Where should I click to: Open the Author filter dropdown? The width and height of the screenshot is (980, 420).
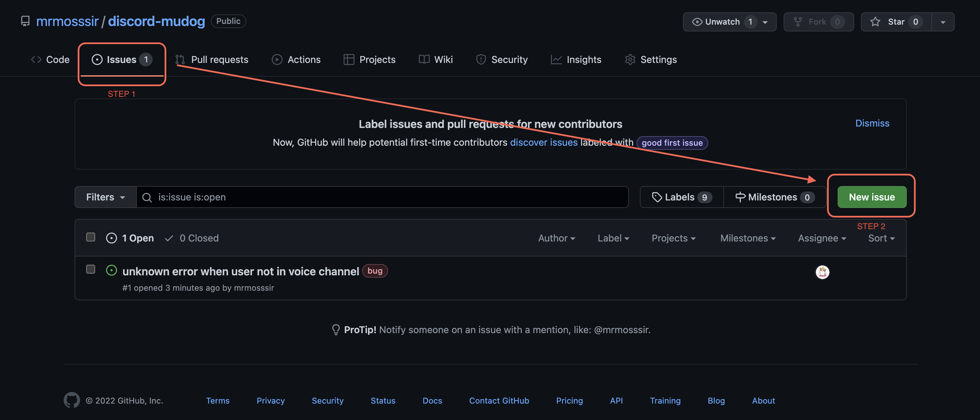[x=556, y=238]
